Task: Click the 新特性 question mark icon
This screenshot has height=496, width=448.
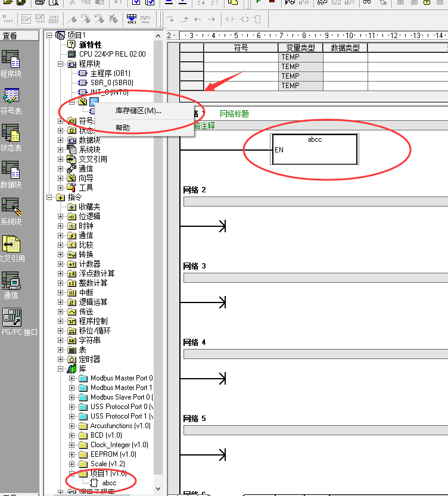Action: coord(72,44)
